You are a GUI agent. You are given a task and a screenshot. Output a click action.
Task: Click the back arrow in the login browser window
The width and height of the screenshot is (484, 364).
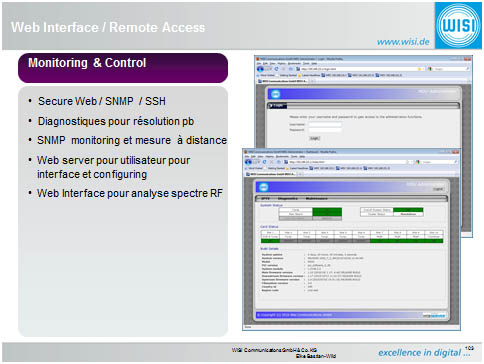point(260,69)
